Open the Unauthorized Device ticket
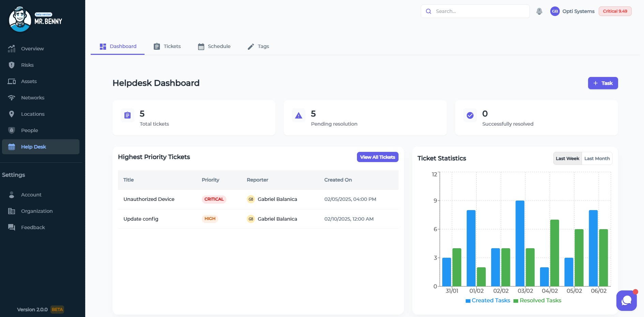 pos(149,199)
